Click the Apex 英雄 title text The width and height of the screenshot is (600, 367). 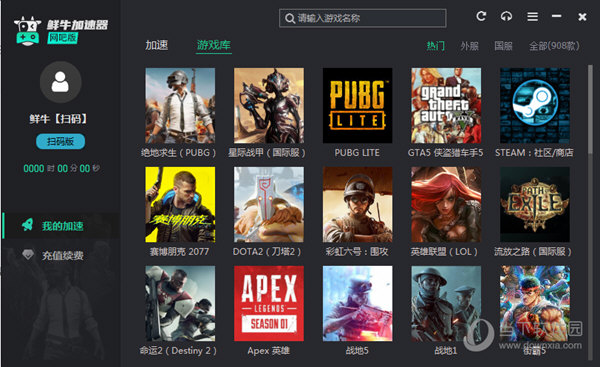(269, 351)
